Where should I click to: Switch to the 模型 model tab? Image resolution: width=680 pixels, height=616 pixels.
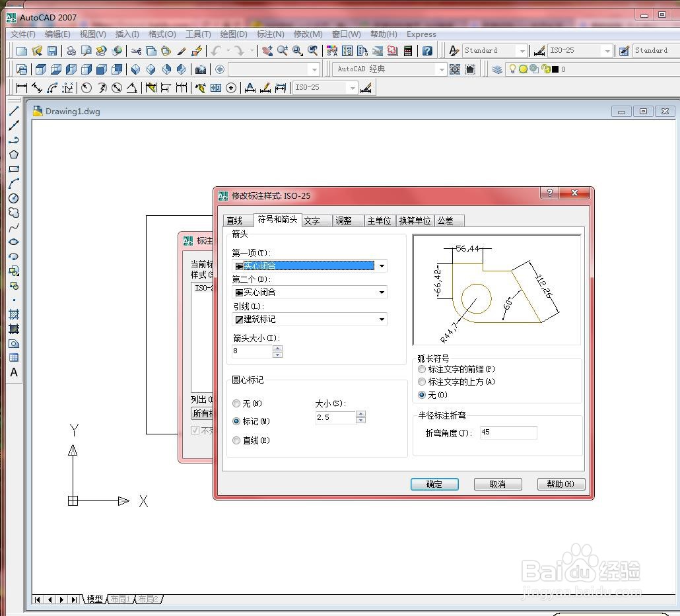click(94, 599)
